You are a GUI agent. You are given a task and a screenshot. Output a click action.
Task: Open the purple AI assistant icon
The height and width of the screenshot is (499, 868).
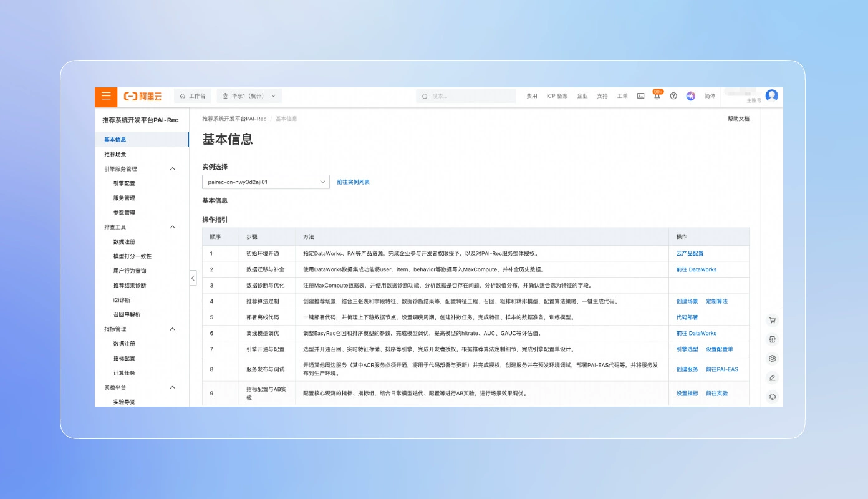point(691,96)
